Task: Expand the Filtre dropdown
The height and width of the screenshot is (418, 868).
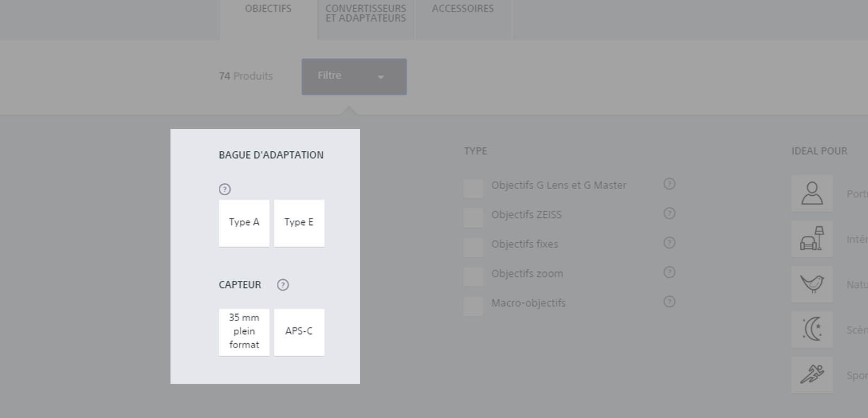Action: point(354,76)
